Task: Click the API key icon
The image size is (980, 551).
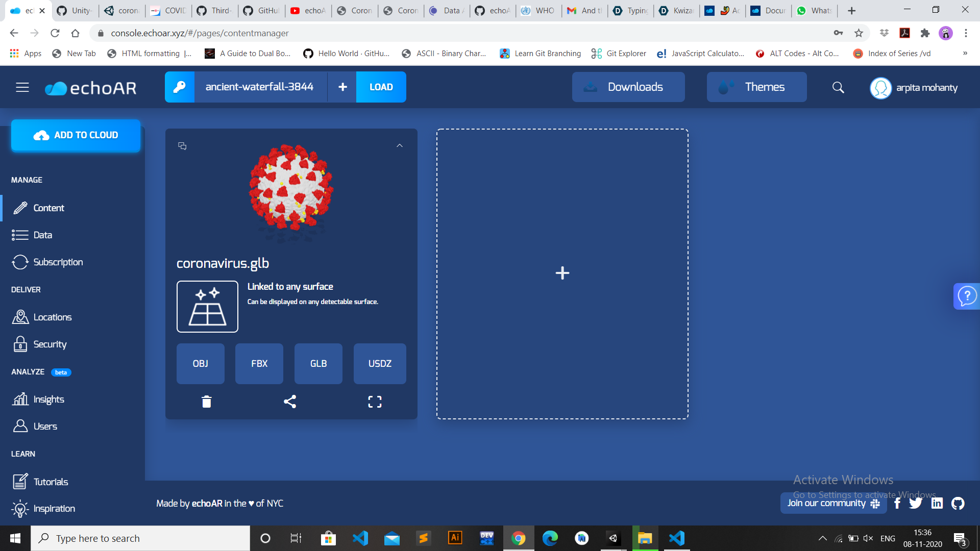Action: tap(180, 87)
